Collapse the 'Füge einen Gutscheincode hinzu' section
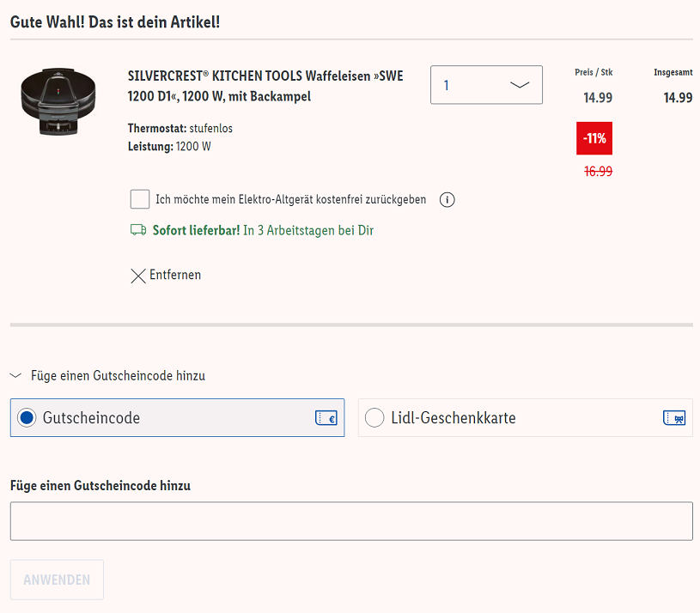 (15, 375)
